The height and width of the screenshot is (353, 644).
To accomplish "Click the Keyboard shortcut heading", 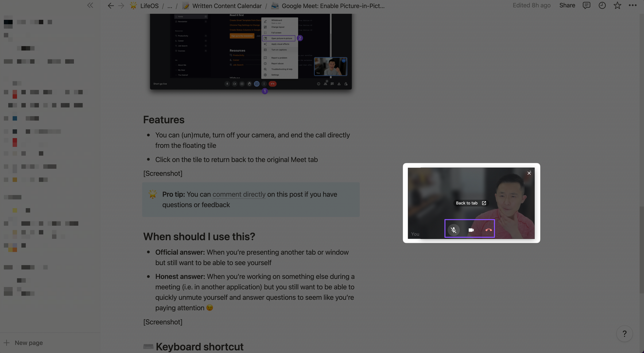I will click(x=199, y=347).
